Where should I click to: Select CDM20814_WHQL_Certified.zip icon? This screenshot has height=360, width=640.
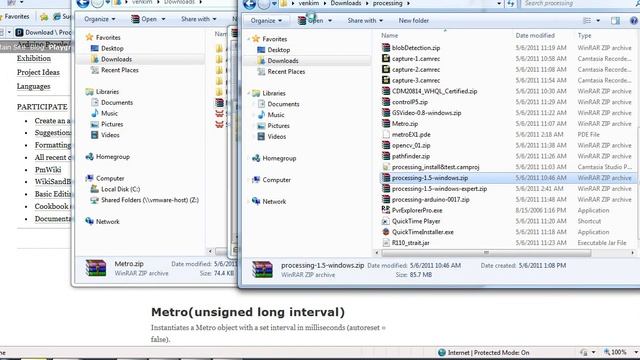(386, 91)
